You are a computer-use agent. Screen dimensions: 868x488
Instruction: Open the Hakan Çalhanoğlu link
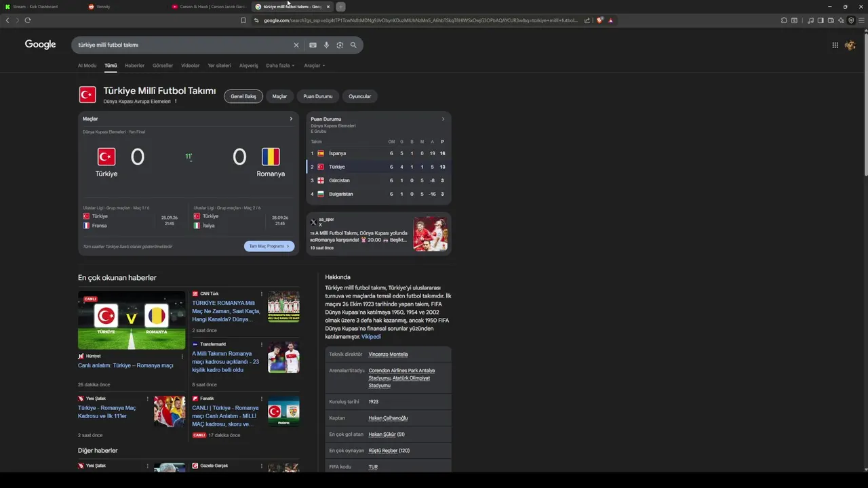(388, 418)
